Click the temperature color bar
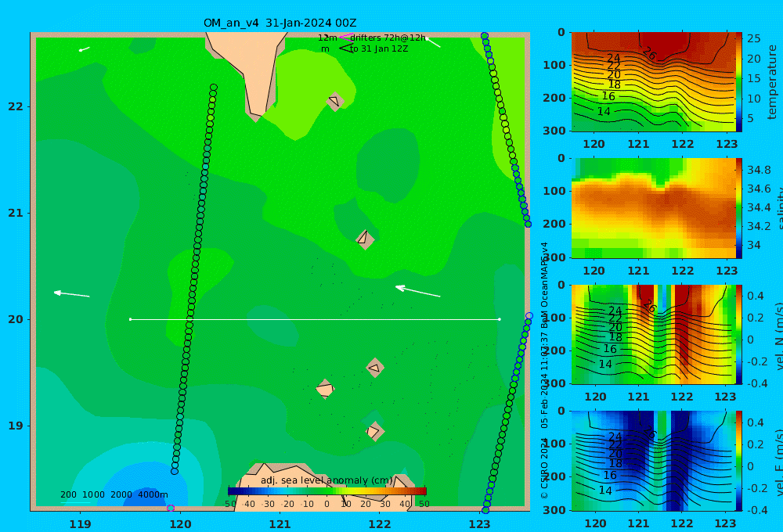 739,82
